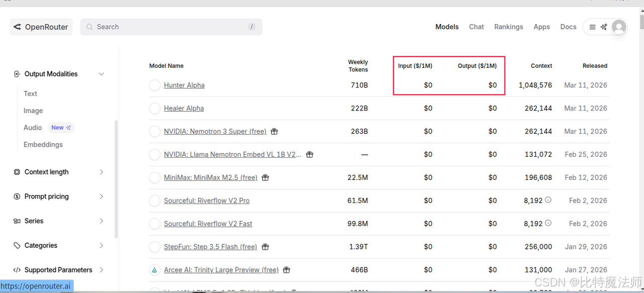
Task: Select Hunter Alpha context value 1,048,576
Action: (x=535, y=85)
